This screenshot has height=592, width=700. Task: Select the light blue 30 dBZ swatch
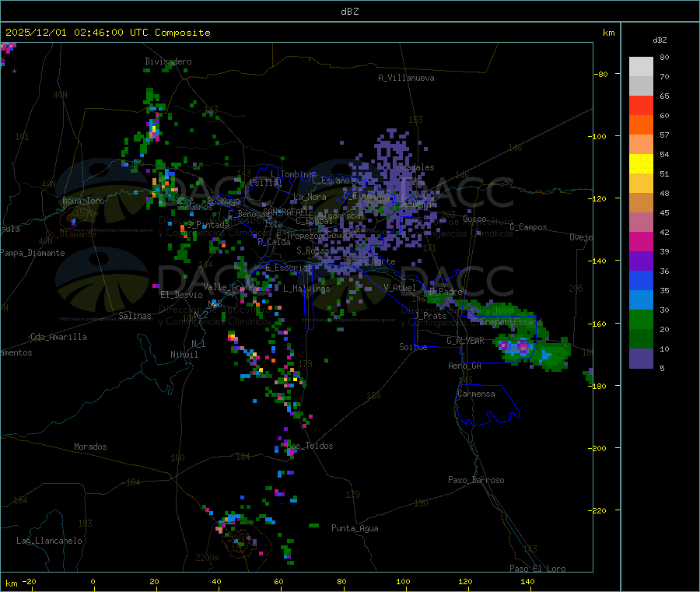pos(641,300)
